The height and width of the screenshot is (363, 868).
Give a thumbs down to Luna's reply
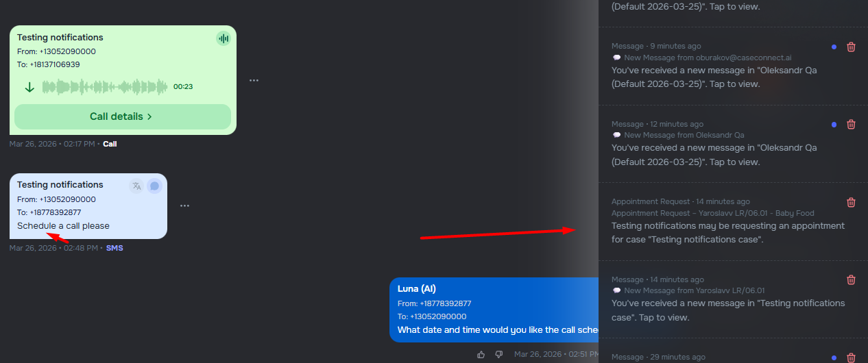(x=498, y=354)
